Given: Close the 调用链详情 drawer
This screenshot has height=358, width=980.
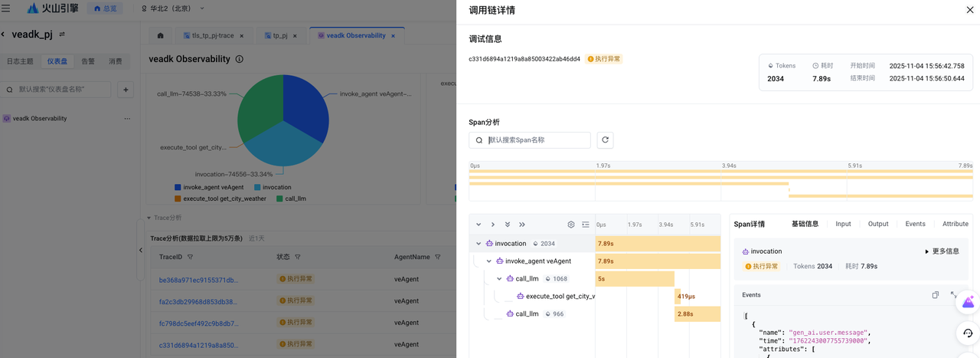Looking at the screenshot, I should [x=970, y=10].
